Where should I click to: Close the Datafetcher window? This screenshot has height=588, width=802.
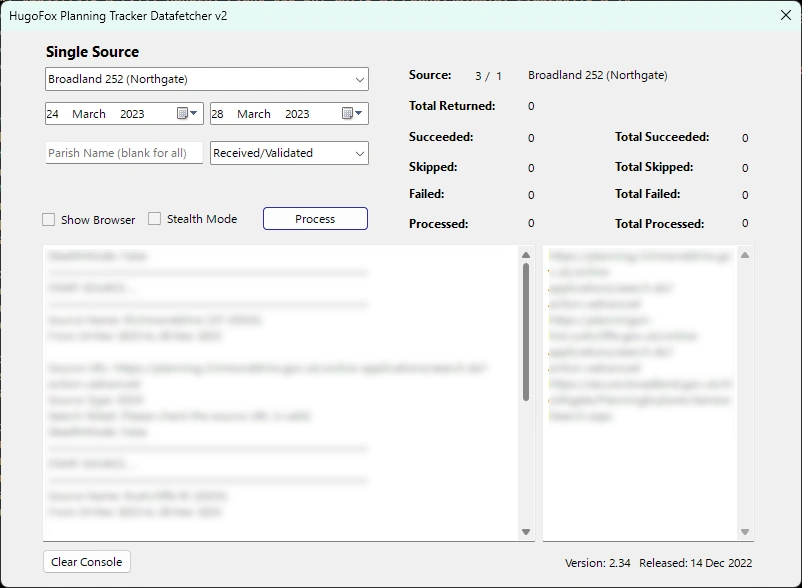pos(786,15)
